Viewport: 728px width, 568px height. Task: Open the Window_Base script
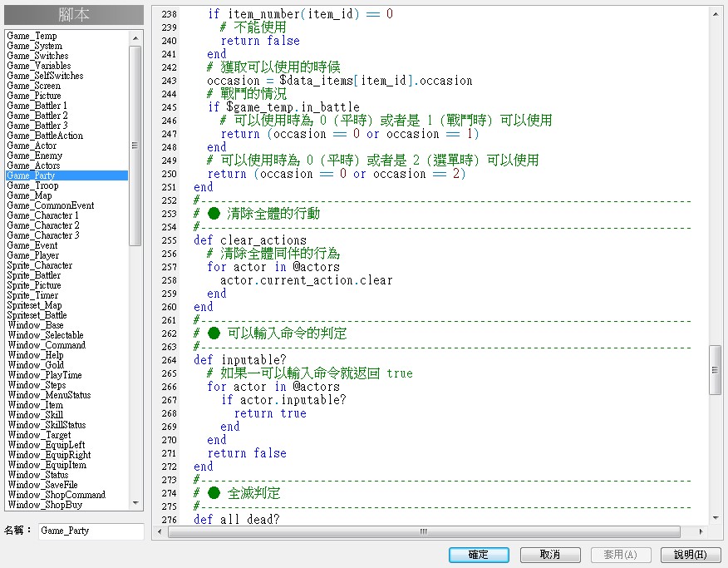click(36, 325)
